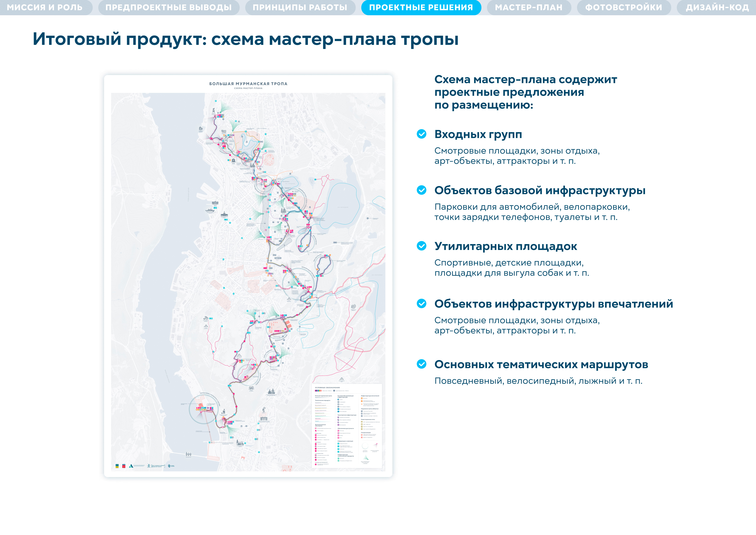Click the «Основных тематических маршрутов» heading
Image resolution: width=756 pixels, height=535 pixels.
[x=541, y=364]
